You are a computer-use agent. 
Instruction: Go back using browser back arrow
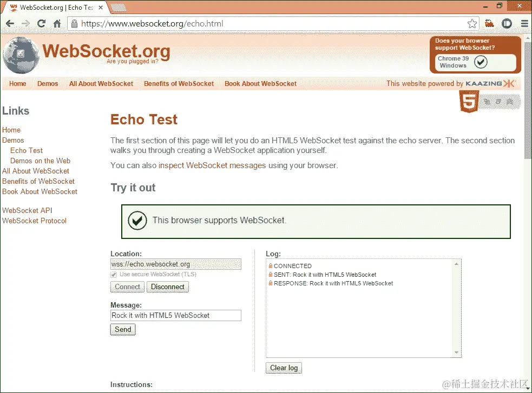10,24
